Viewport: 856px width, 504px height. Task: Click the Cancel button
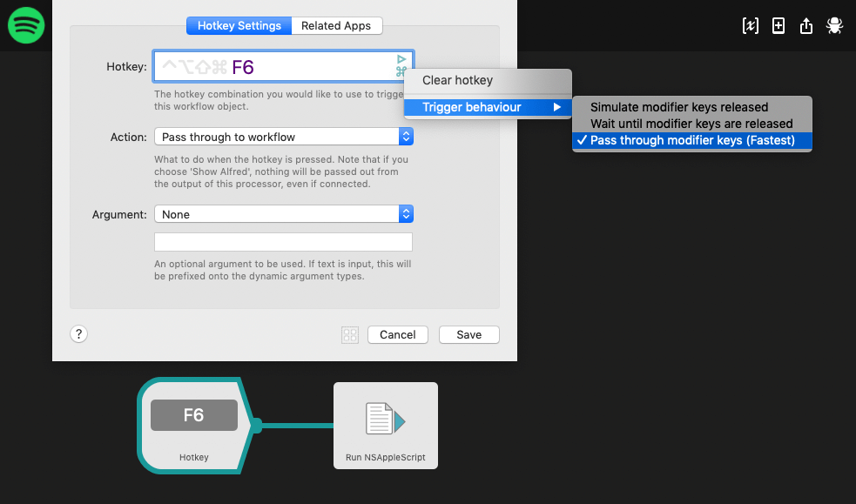click(x=397, y=334)
